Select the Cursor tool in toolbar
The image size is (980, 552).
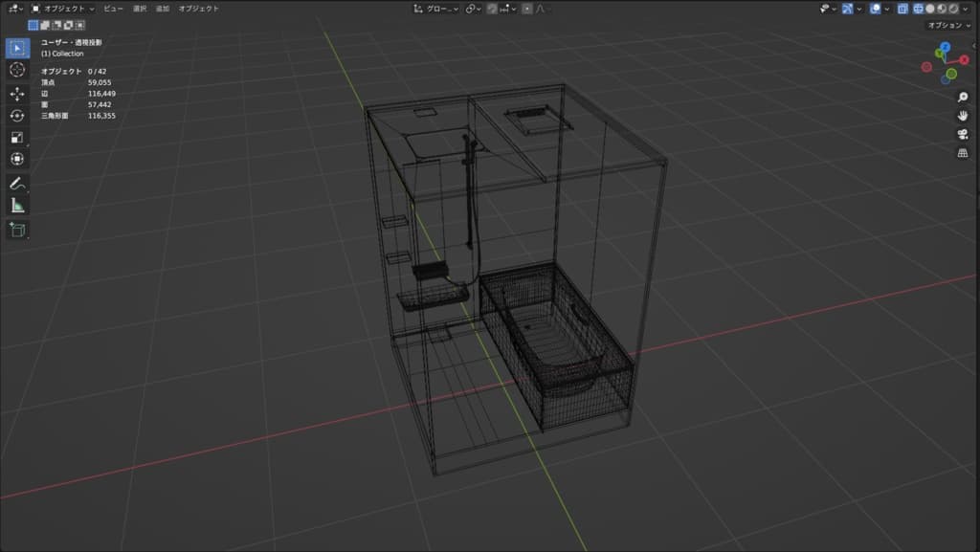click(x=17, y=70)
